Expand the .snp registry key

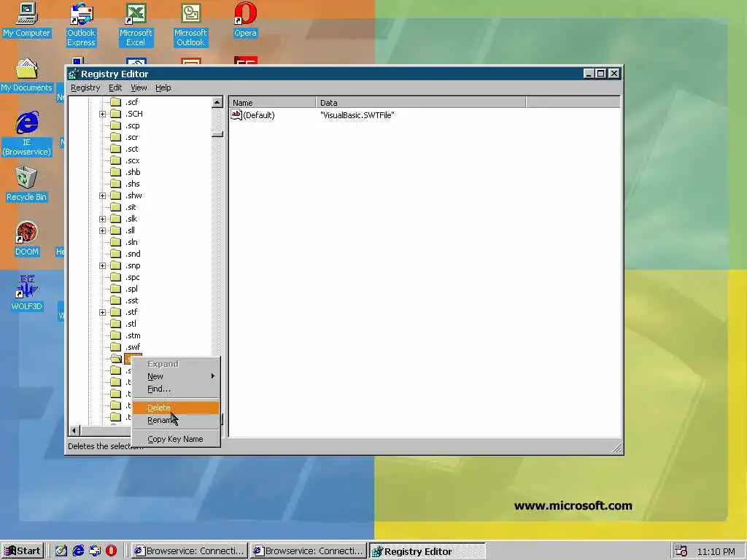coord(102,265)
